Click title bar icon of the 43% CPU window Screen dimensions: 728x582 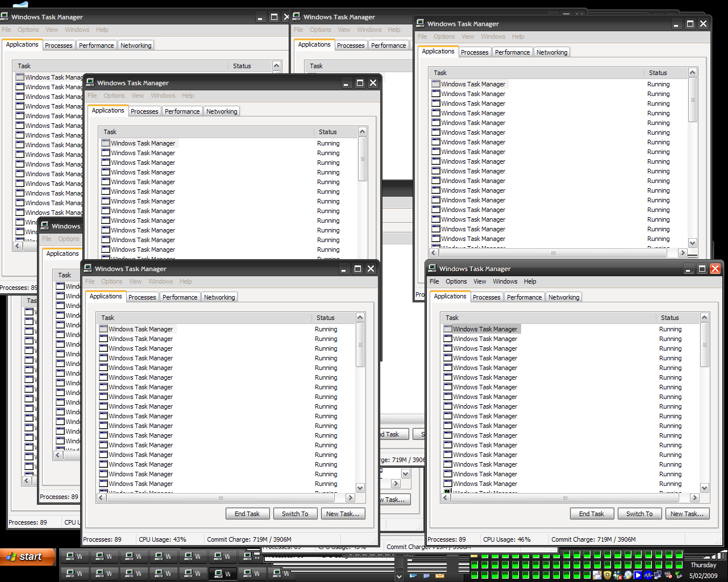[88, 268]
